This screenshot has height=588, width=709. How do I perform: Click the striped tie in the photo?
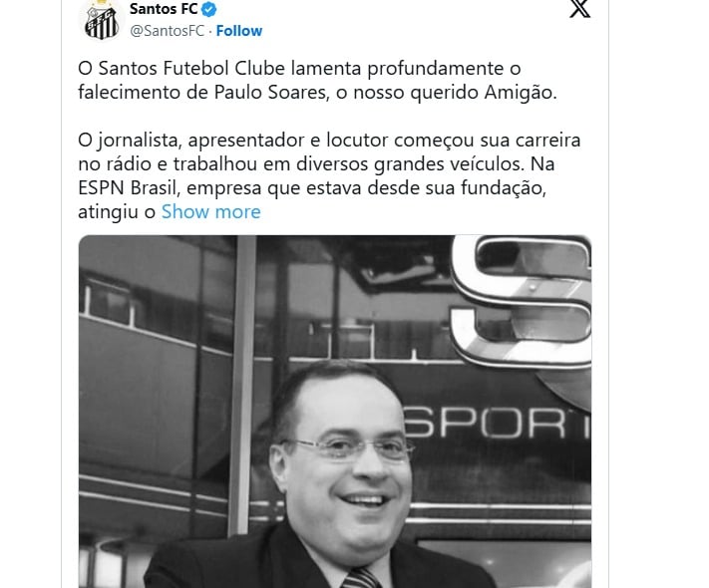(x=361, y=578)
